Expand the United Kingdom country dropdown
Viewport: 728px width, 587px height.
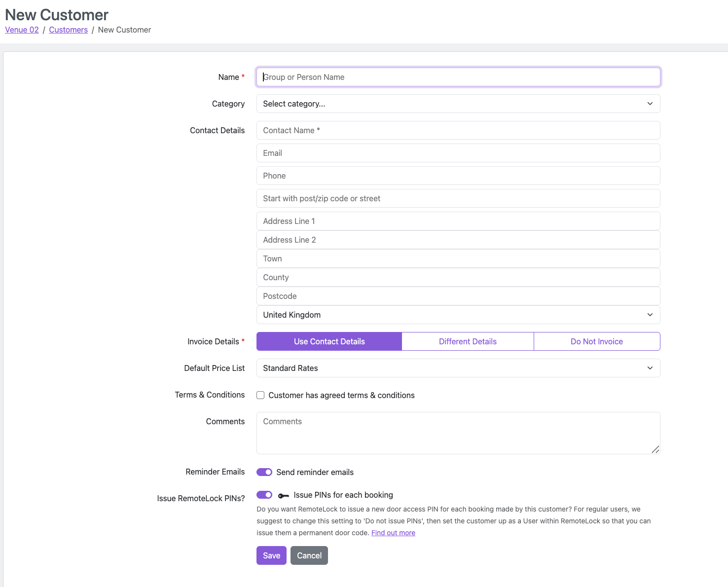(x=458, y=315)
